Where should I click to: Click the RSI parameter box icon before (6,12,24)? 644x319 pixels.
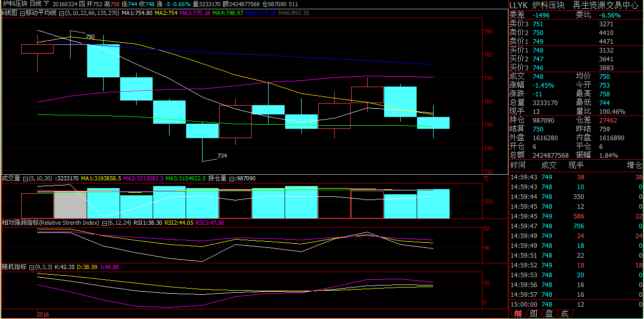[104, 223]
